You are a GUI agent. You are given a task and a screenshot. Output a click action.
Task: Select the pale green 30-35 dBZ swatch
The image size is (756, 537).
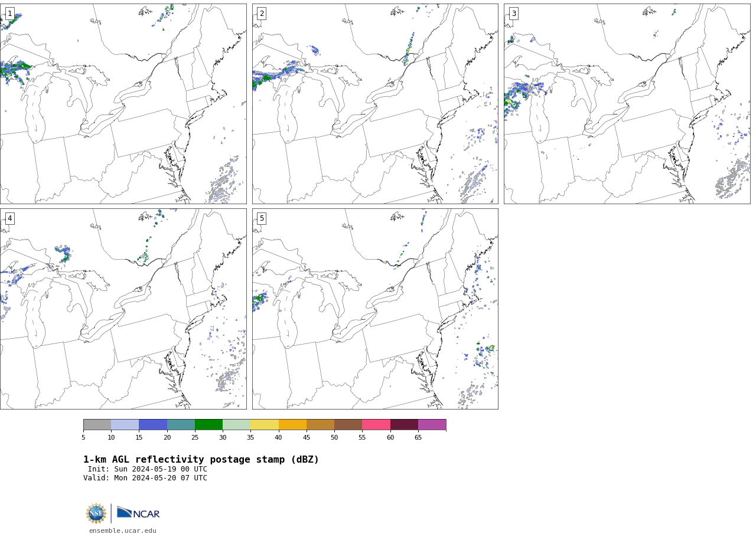pyautogui.click(x=237, y=425)
